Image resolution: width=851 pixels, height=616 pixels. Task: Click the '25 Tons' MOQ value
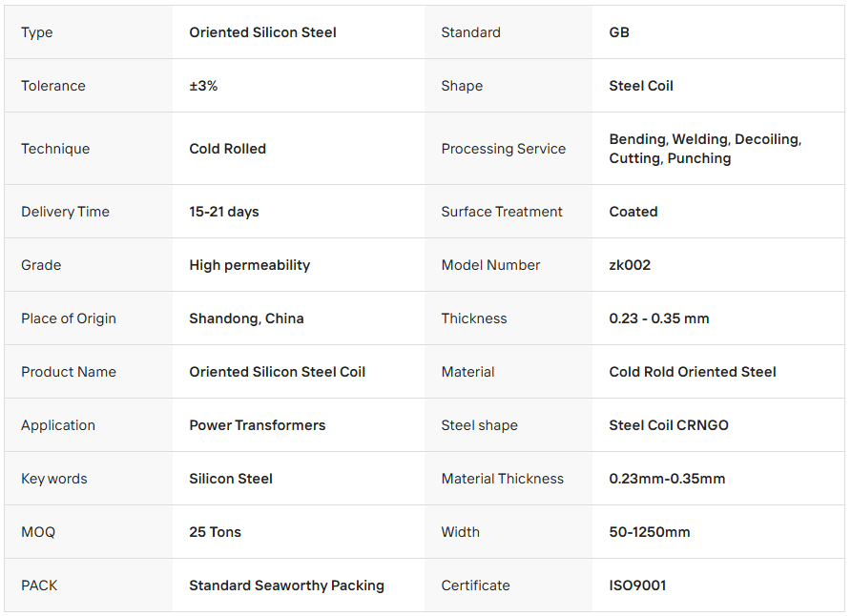(x=215, y=532)
